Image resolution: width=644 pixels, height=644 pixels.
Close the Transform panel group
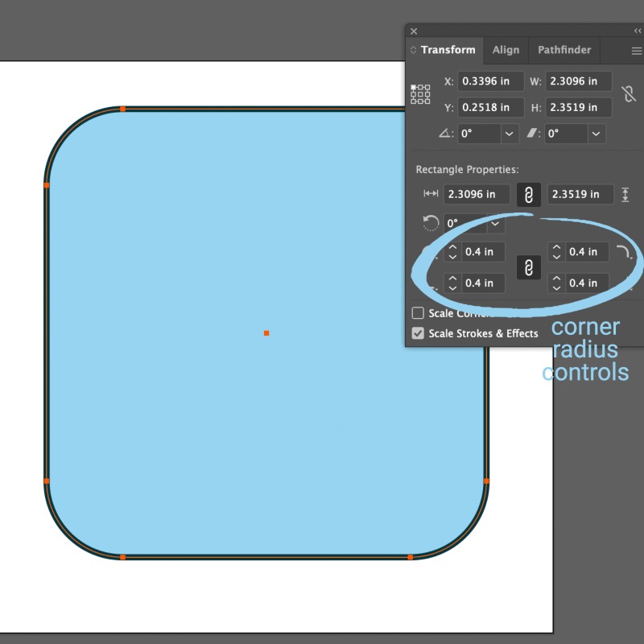coord(414,31)
